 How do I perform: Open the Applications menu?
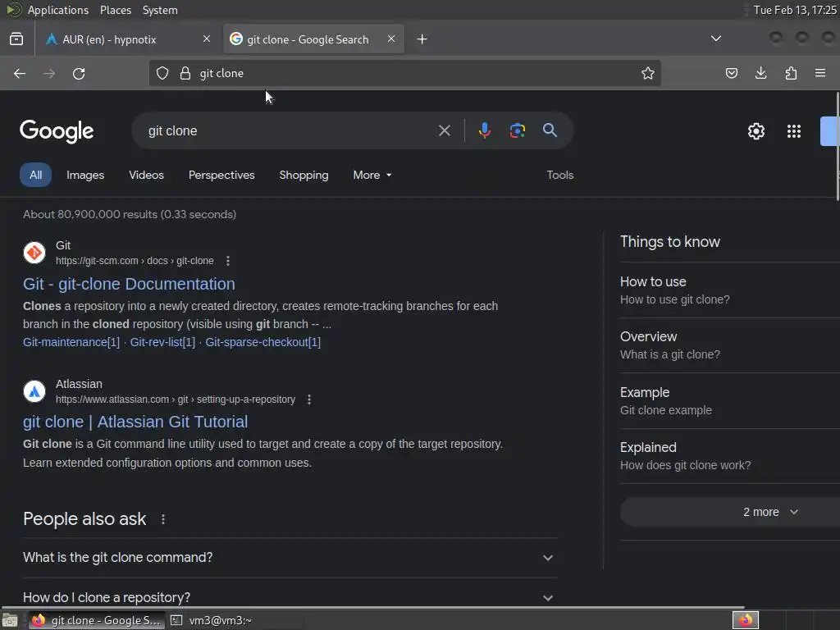[x=58, y=10]
